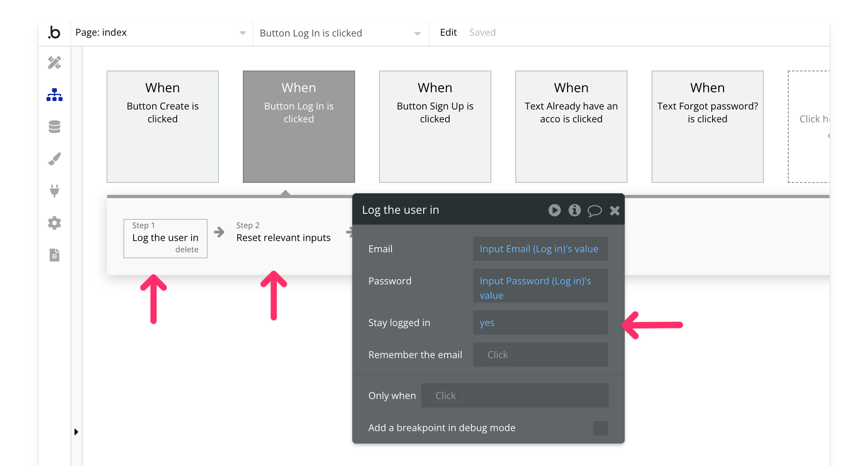Open the Data tab database icon

55,127
